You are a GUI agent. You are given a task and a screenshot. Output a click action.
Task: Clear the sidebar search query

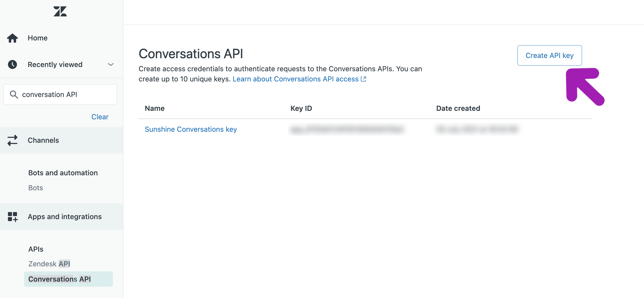tap(100, 116)
